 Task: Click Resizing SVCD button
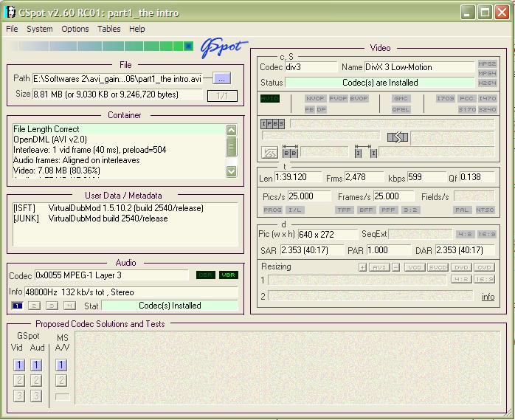click(x=438, y=267)
